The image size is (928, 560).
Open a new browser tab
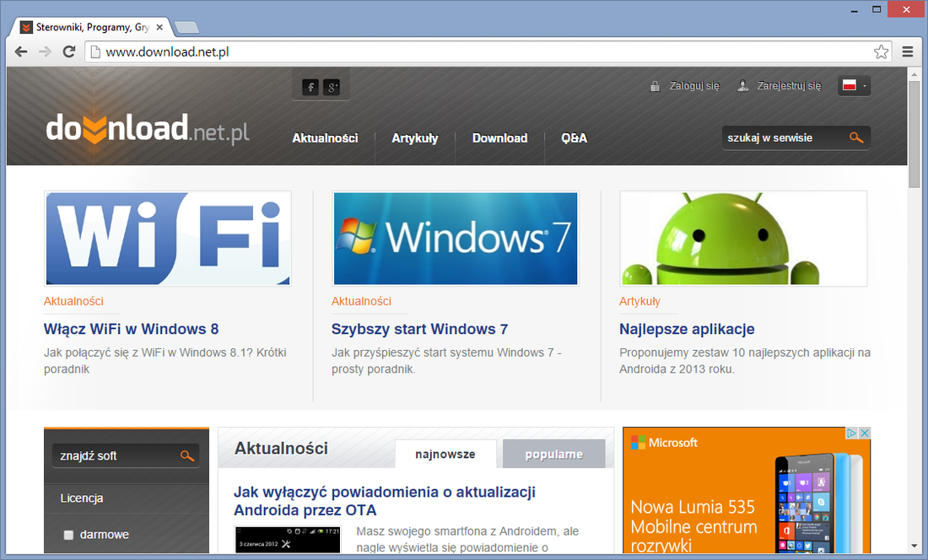click(x=187, y=27)
